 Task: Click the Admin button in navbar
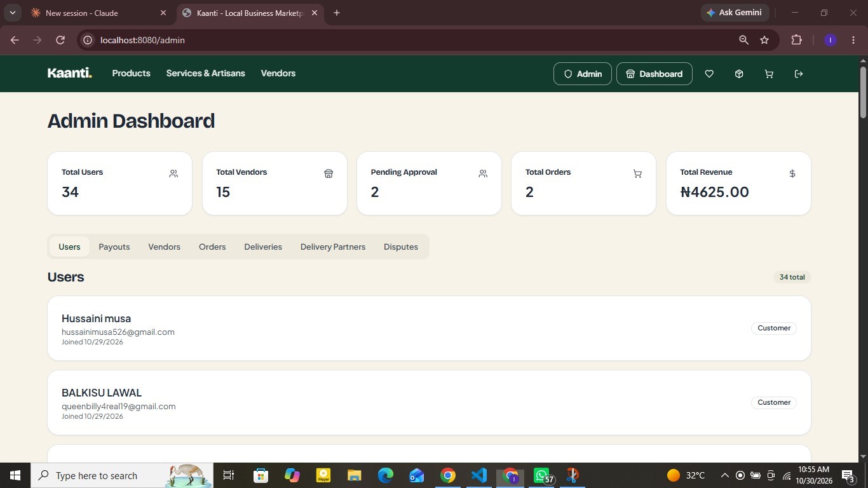(x=583, y=74)
